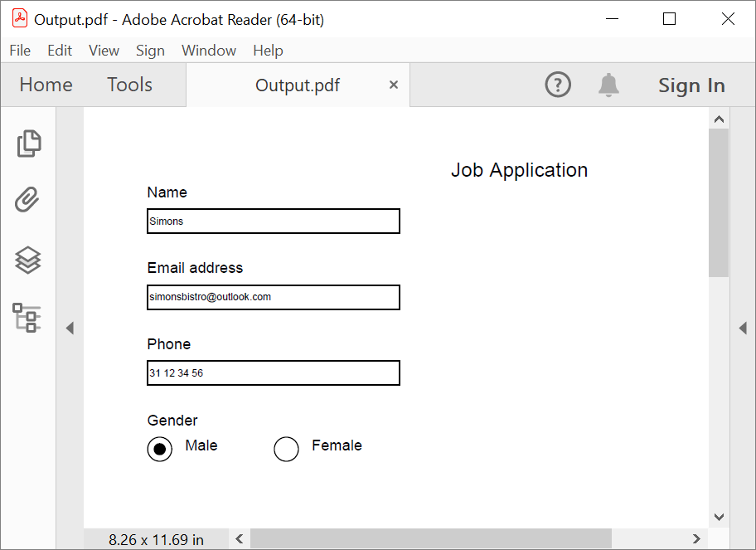Image resolution: width=756 pixels, height=550 pixels.
Task: Click the horizontal scrollbar thumb
Action: click(x=430, y=538)
